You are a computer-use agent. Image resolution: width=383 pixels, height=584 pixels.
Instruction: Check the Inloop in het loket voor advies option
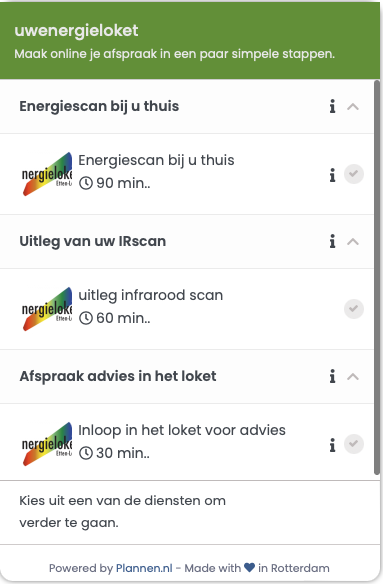tap(354, 444)
